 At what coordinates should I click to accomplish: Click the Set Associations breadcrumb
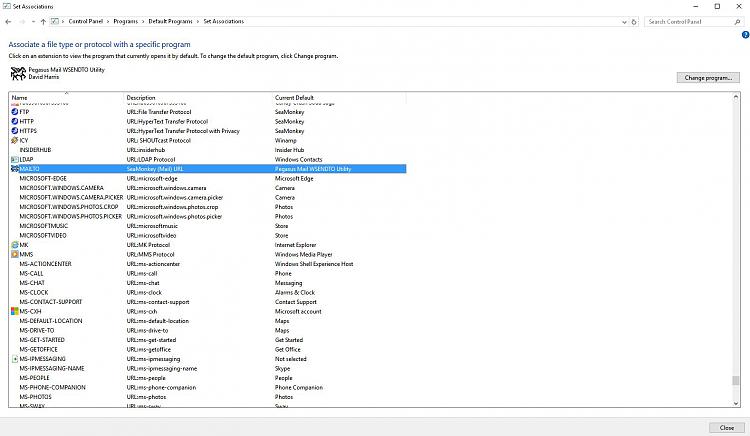coord(223,22)
